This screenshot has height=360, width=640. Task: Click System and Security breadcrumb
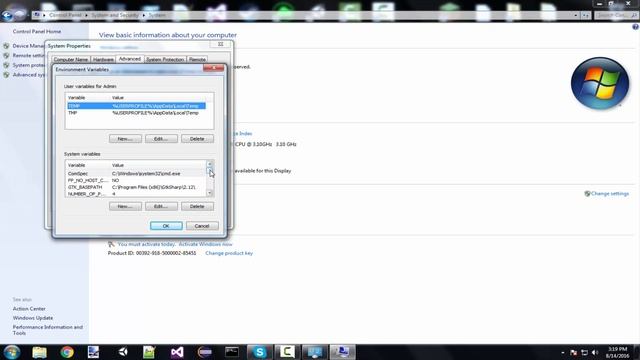click(115, 15)
